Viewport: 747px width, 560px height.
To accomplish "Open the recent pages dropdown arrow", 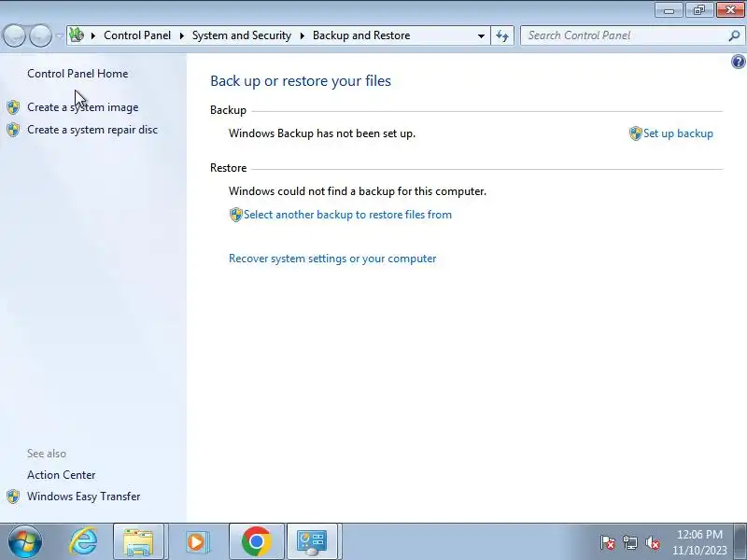I will pos(59,35).
